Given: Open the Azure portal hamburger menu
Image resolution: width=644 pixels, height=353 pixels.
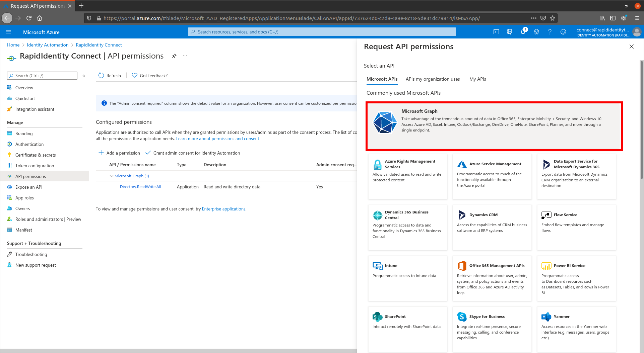Looking at the screenshot, I should [8, 32].
